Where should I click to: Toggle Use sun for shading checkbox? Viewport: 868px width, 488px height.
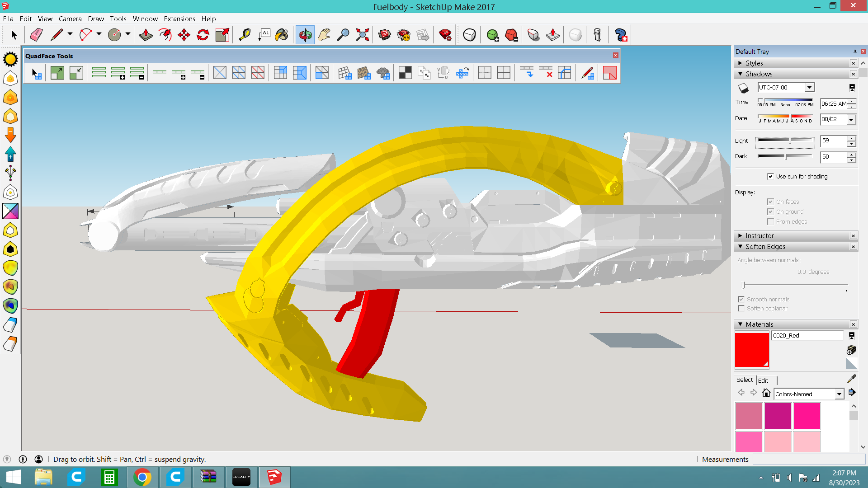(770, 176)
